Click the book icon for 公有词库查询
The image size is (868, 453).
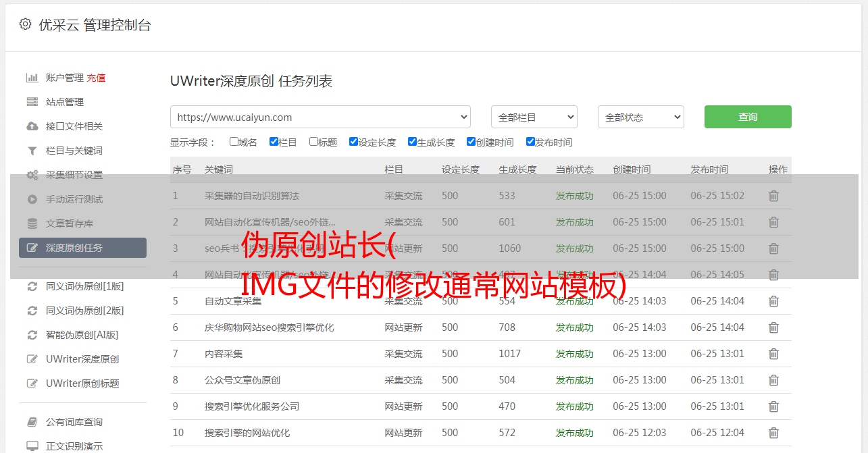(x=32, y=422)
